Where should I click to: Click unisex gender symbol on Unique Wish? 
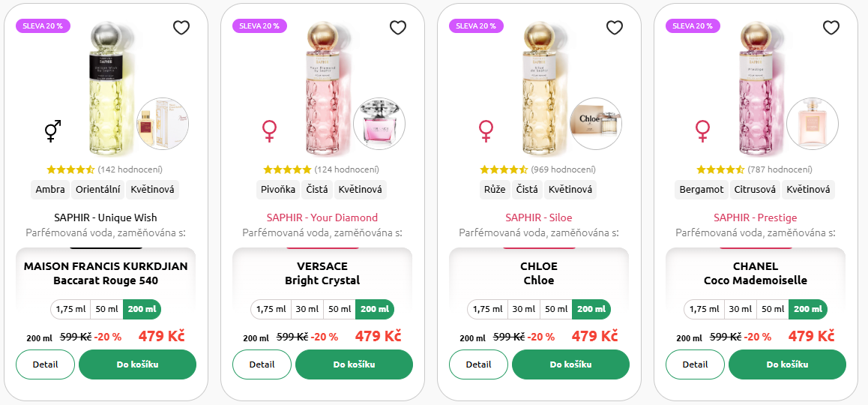pos(52,130)
